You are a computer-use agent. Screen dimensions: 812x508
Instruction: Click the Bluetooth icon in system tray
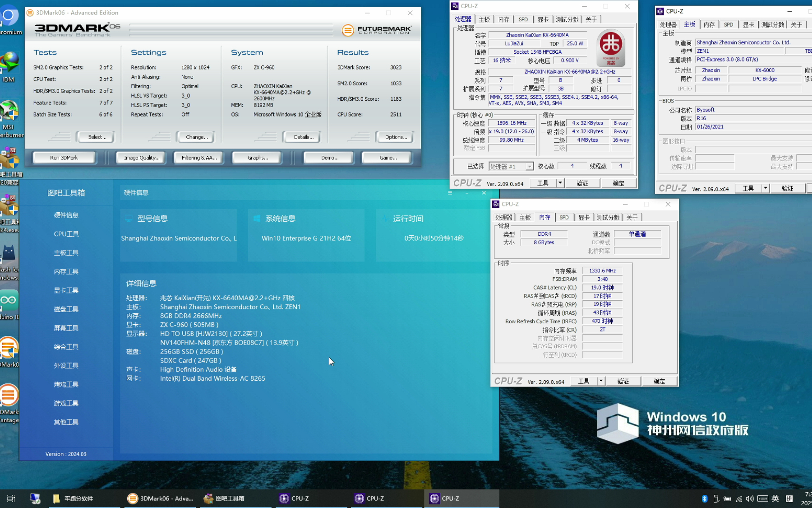[705, 499]
